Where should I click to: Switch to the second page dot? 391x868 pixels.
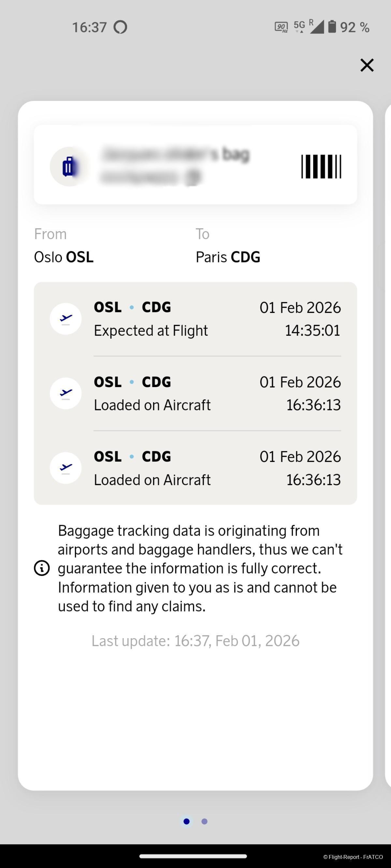coord(204,821)
